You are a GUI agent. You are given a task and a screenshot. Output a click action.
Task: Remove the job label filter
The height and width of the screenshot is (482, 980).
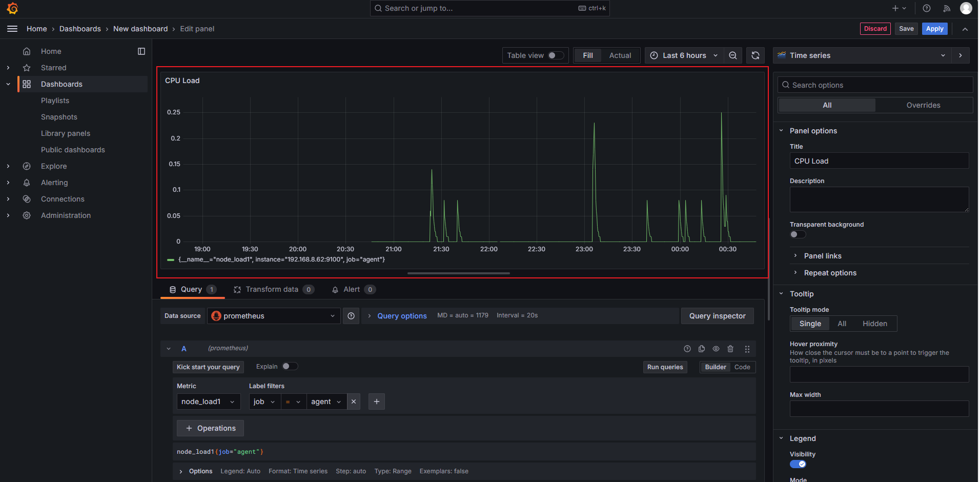point(354,401)
